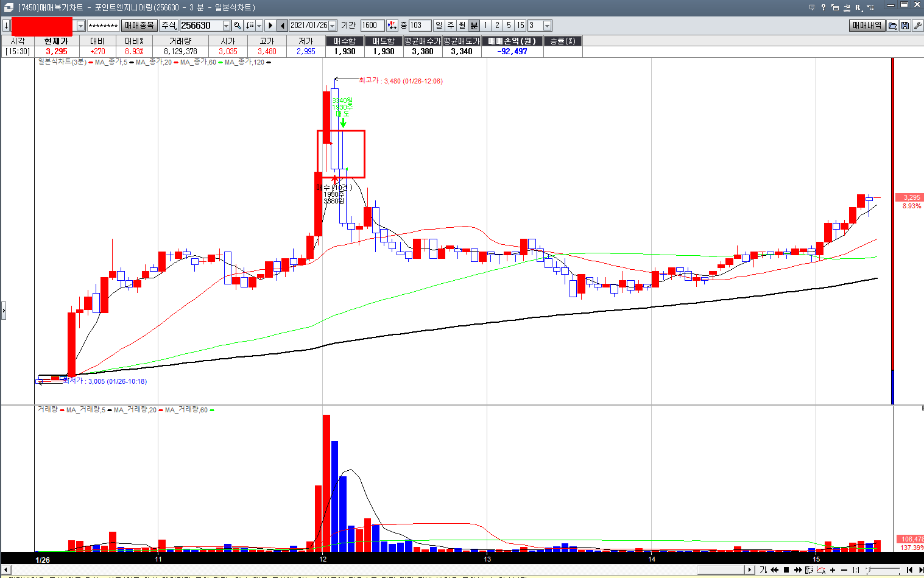Open stock code 256630 dropdown
The width and height of the screenshot is (924, 578).
pos(227,26)
